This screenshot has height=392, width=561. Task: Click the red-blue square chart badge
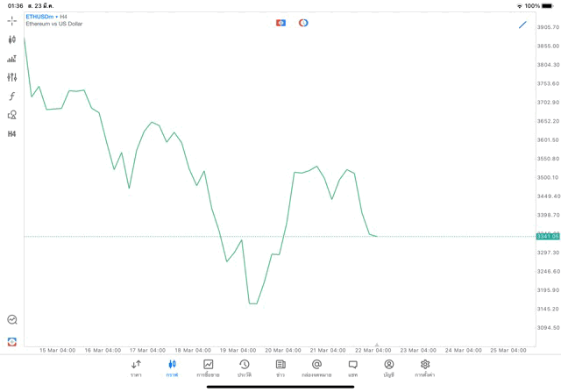click(280, 23)
